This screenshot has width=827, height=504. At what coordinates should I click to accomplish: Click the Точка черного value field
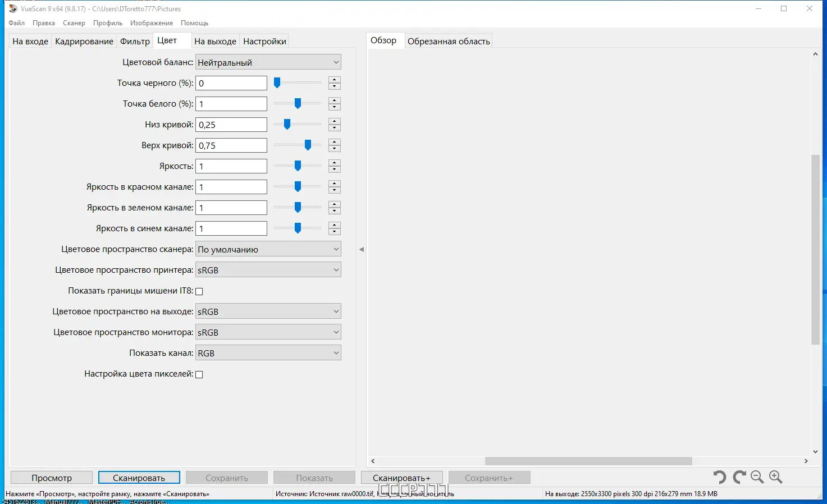point(231,83)
